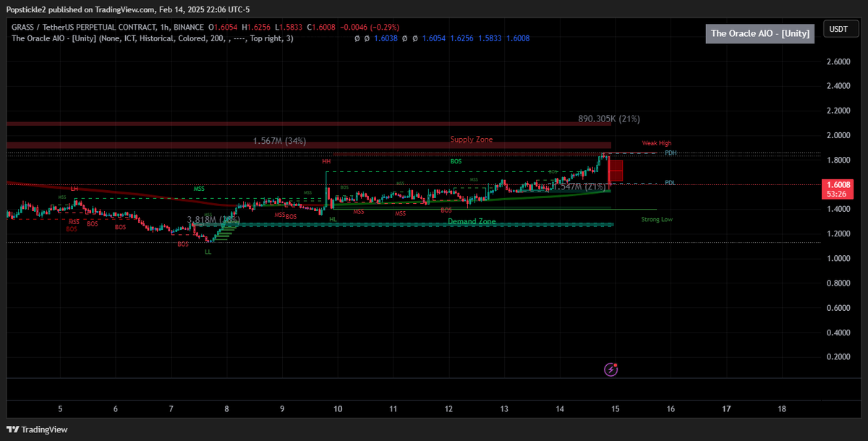
Task: Click the PDH level label
Action: (671, 153)
